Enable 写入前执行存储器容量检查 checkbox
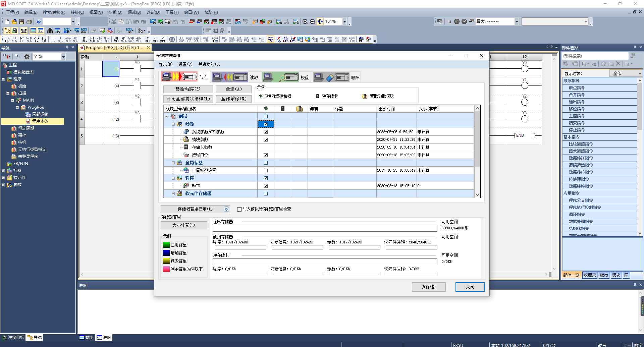The width and height of the screenshot is (644, 347). point(239,209)
